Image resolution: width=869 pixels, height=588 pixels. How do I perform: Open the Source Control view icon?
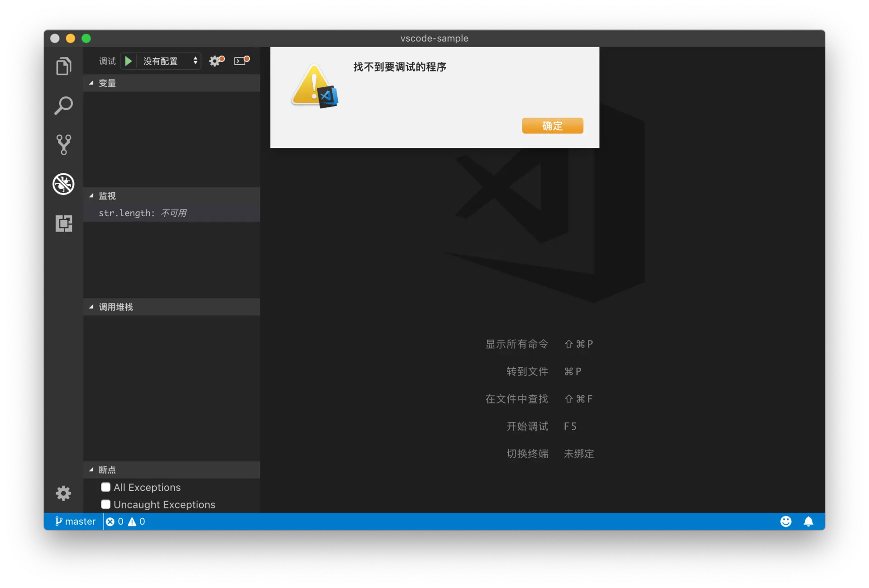[x=63, y=145]
